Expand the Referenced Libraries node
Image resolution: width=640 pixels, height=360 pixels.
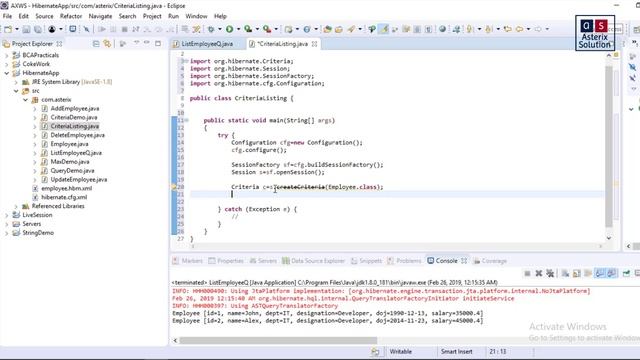16,206
